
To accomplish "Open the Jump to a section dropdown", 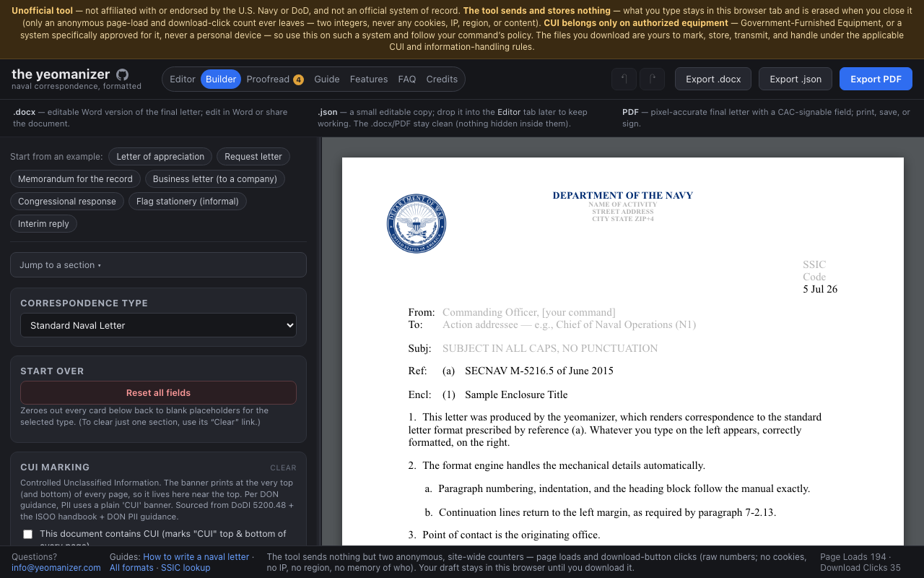I will (158, 265).
